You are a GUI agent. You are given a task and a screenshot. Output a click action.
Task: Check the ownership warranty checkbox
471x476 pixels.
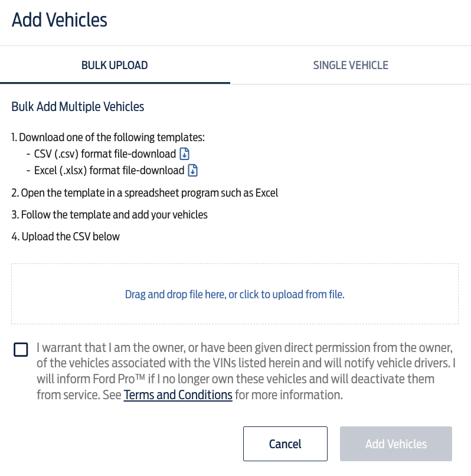[x=21, y=350]
